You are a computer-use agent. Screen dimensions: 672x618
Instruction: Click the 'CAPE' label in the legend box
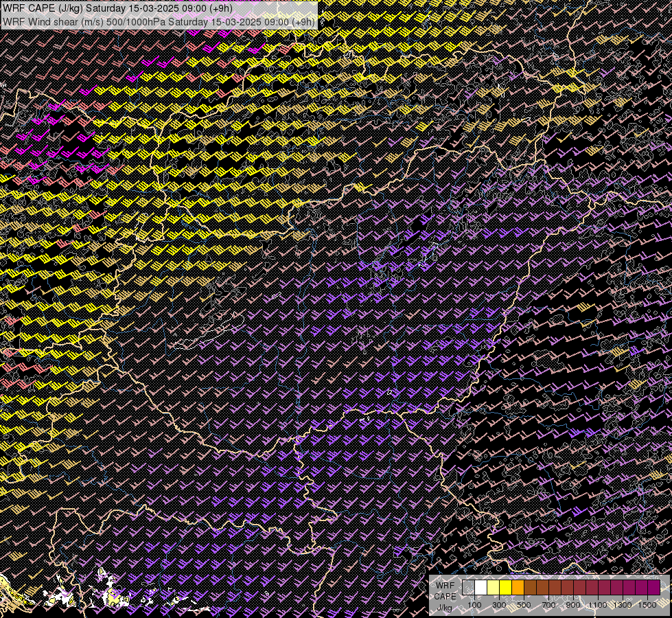coord(445,597)
